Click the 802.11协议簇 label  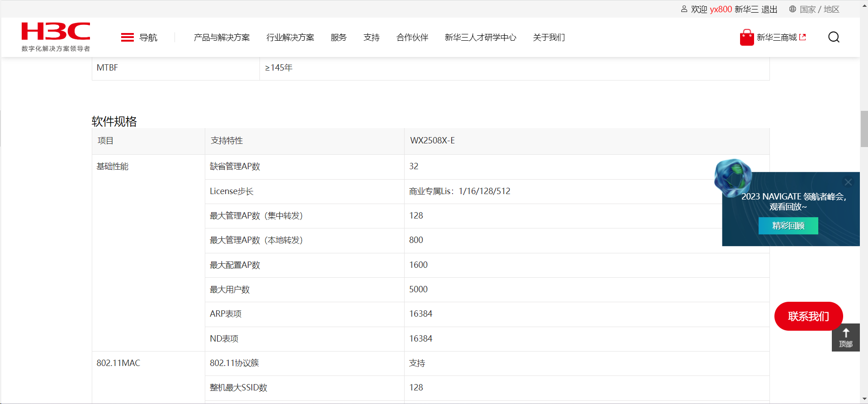235,363
